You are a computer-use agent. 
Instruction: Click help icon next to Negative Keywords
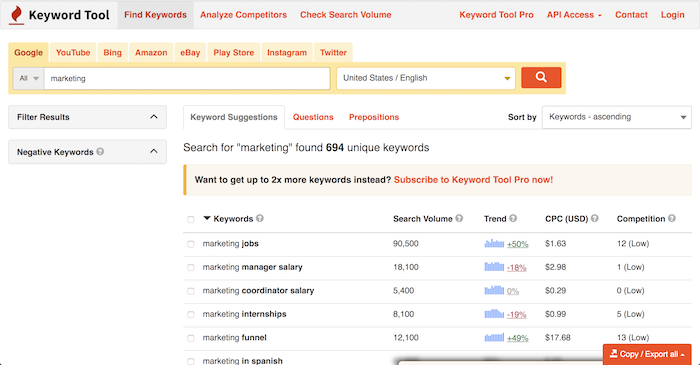coord(100,152)
